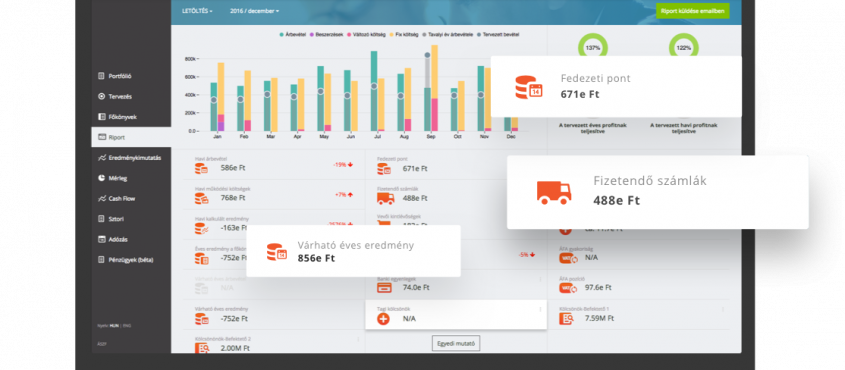The height and width of the screenshot is (370, 845).
Task: Open the LETÖLTÉS dropdown
Action: click(x=197, y=11)
